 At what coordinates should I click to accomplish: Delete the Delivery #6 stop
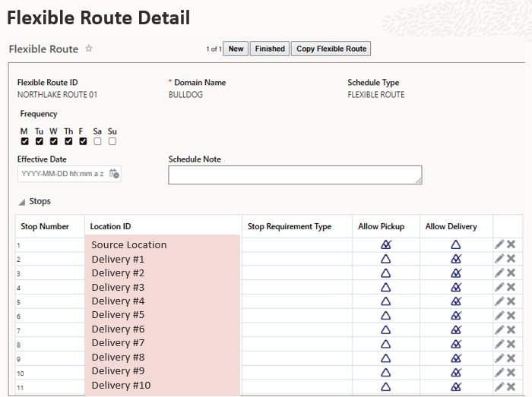[x=511, y=330]
